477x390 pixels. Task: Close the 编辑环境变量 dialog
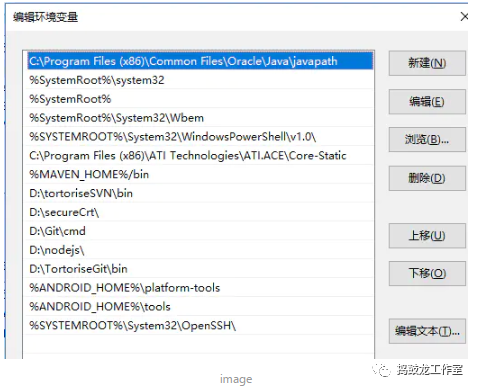[464, 16]
